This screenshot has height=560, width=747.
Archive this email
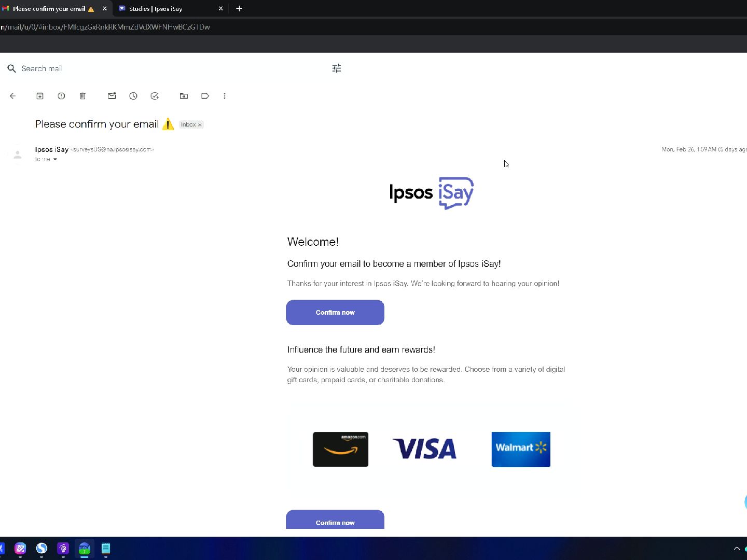[x=40, y=96]
